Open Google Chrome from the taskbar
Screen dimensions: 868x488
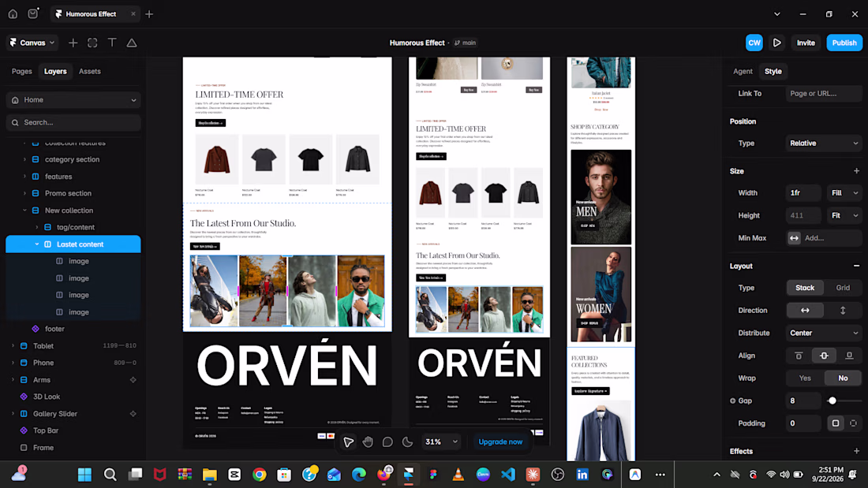click(259, 474)
